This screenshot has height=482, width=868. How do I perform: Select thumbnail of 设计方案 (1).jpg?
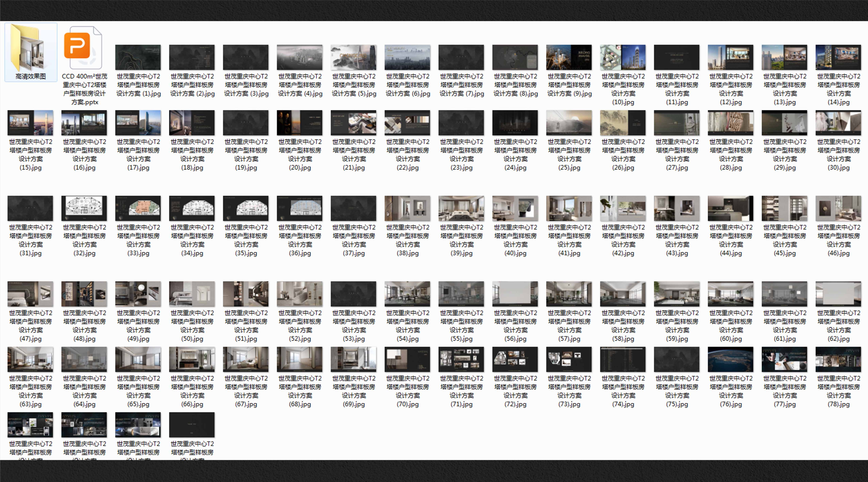(x=138, y=57)
